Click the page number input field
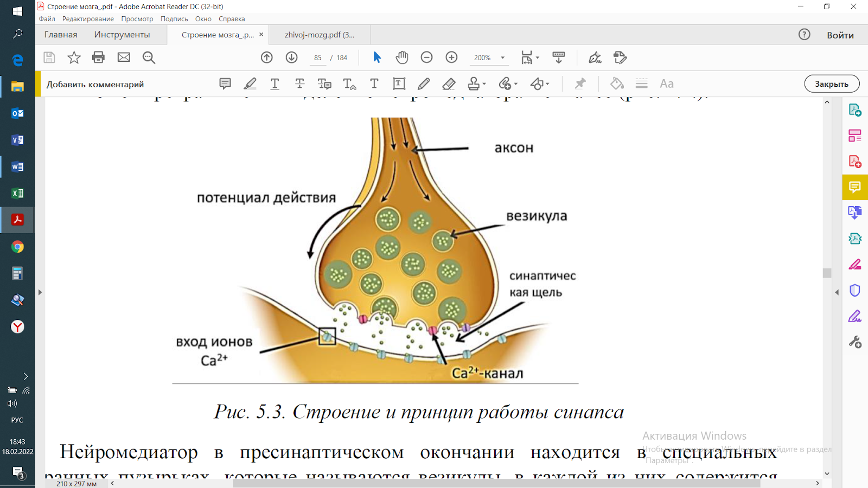 [x=317, y=57]
